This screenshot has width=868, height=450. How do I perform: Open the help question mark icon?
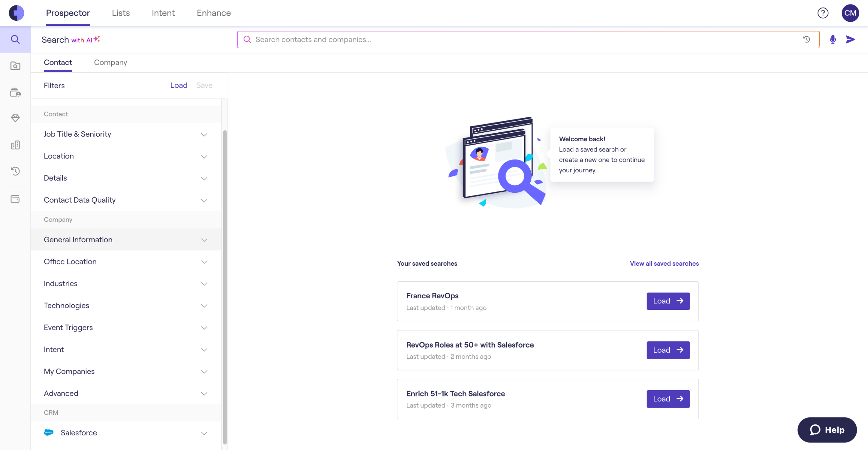coord(823,13)
